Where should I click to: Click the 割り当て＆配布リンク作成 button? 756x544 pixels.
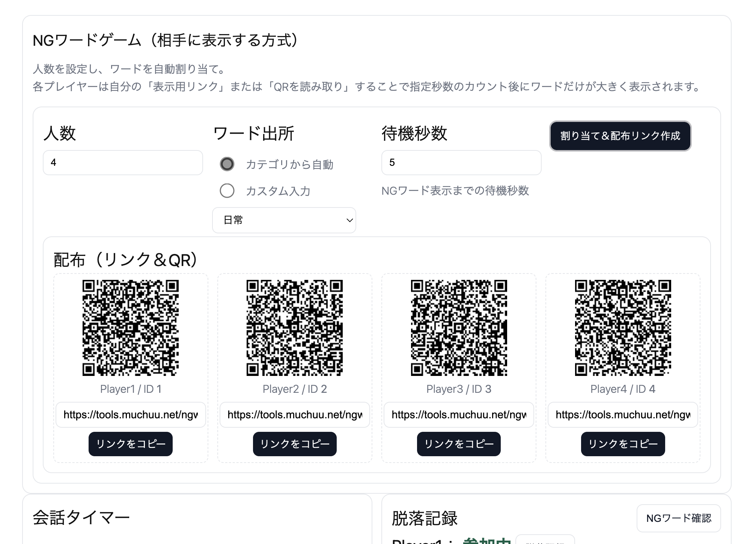(620, 136)
